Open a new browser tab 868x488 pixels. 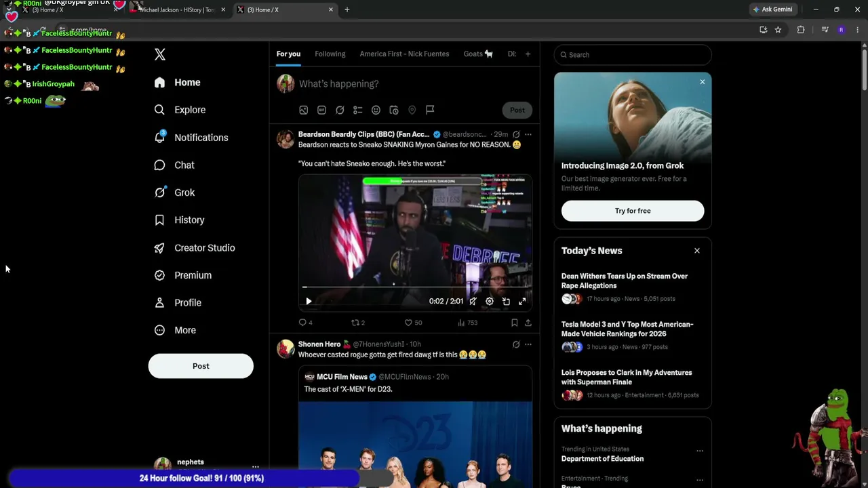(x=347, y=9)
